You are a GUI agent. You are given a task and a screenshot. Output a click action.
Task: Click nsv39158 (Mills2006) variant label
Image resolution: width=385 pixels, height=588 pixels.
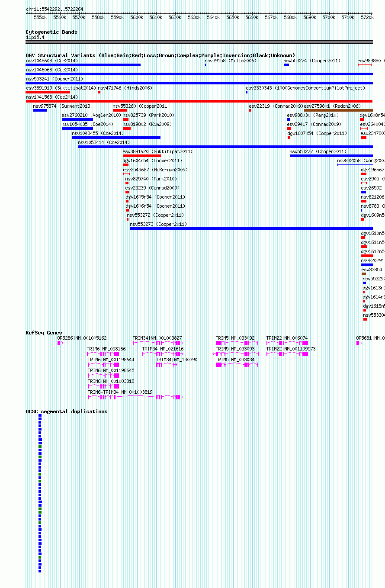[x=231, y=61]
